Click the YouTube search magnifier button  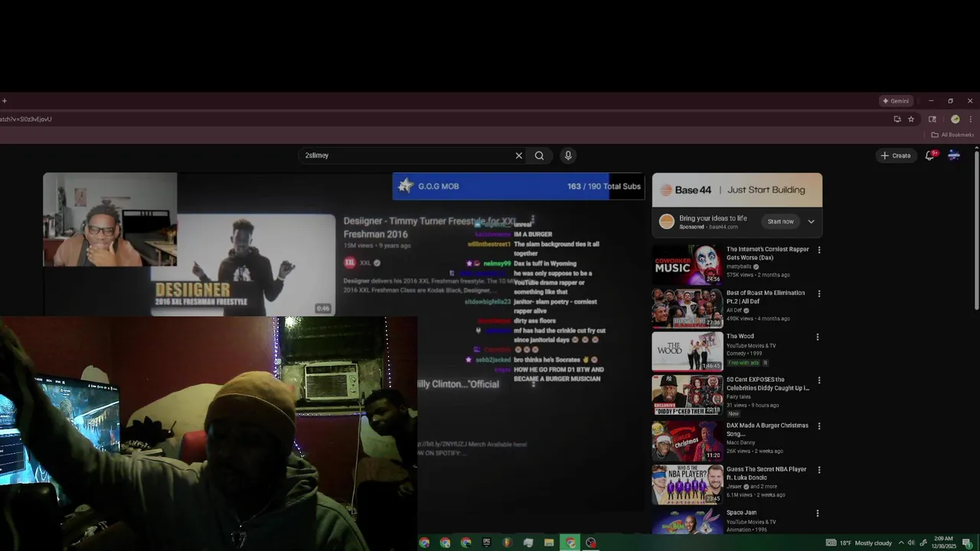click(x=539, y=155)
